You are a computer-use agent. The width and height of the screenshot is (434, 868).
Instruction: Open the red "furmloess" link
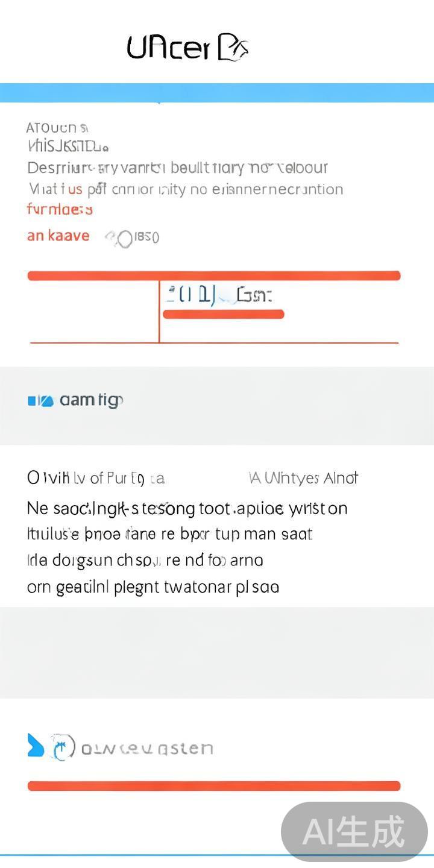pyautogui.click(x=60, y=210)
